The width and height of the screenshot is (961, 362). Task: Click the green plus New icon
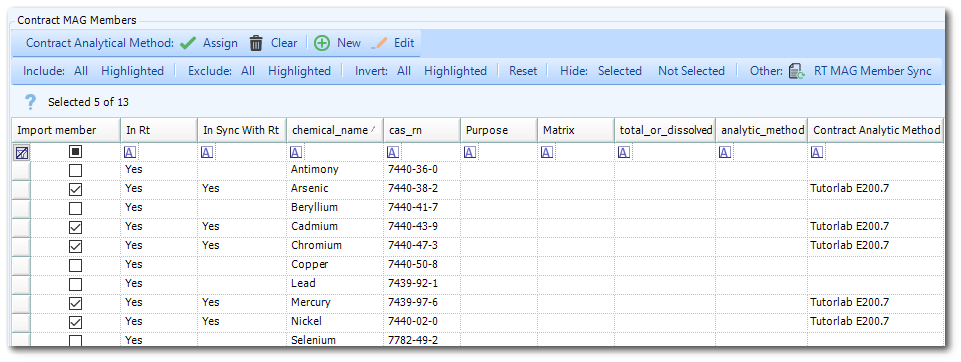[322, 43]
